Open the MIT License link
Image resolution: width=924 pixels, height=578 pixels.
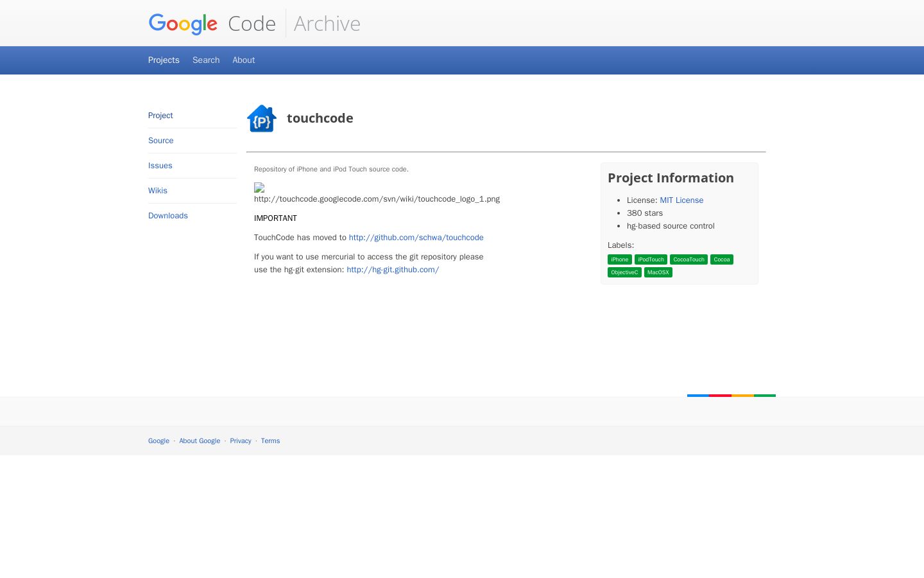click(681, 200)
